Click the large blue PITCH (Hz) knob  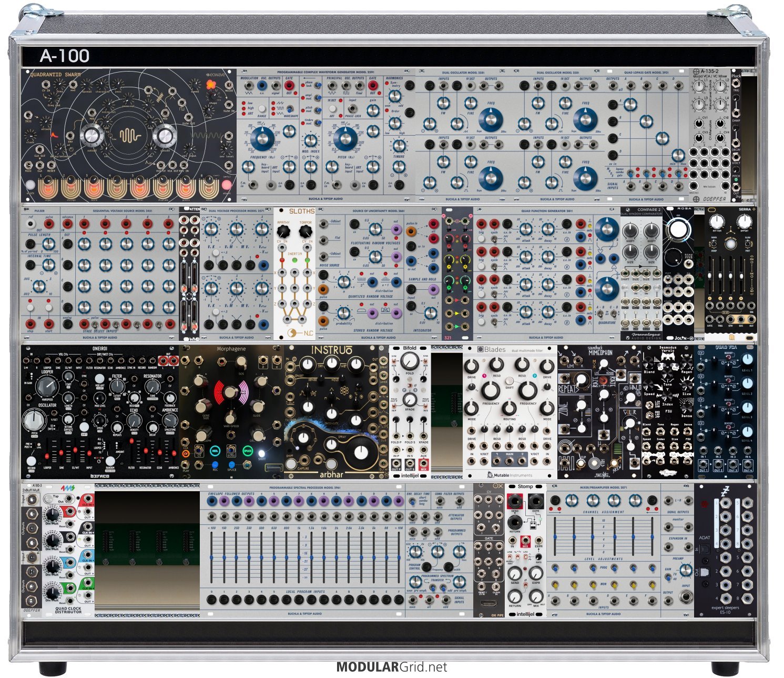(x=345, y=138)
